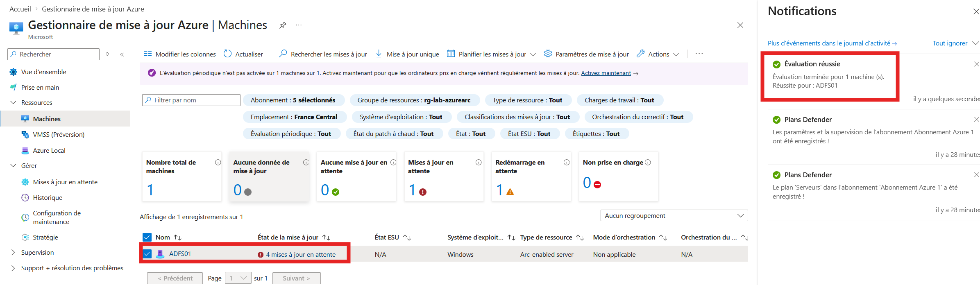Click the Activez maintenant link

pyautogui.click(x=606, y=73)
